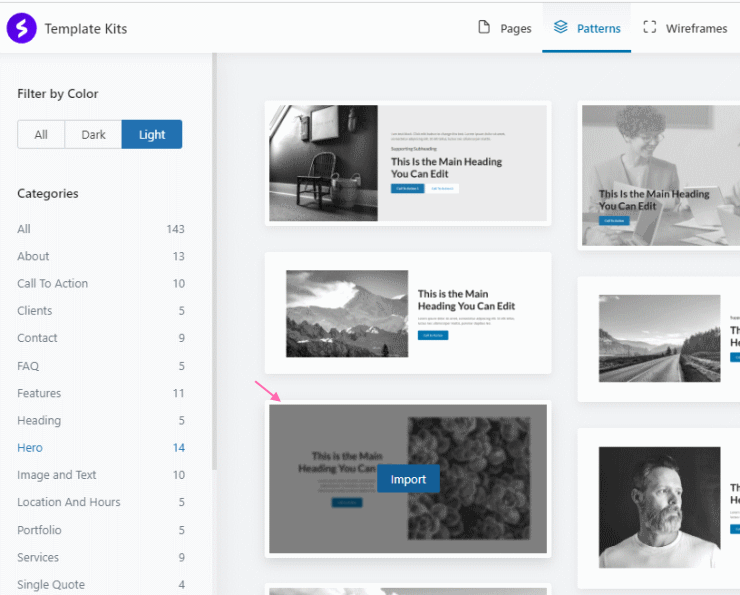Open the road landscape hero pattern thumbnail
Image resolution: width=740 pixels, height=595 pixels.
click(x=659, y=339)
